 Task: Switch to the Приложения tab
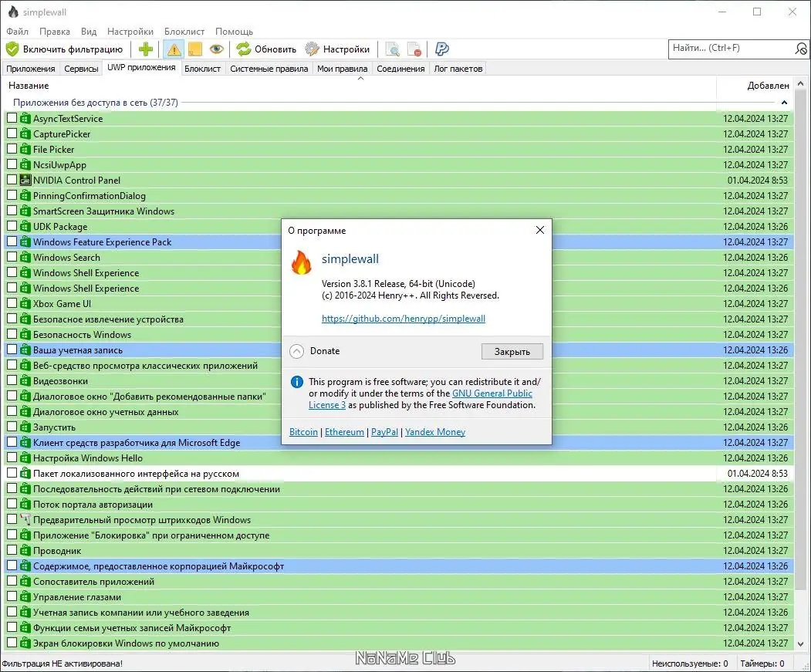click(x=31, y=69)
